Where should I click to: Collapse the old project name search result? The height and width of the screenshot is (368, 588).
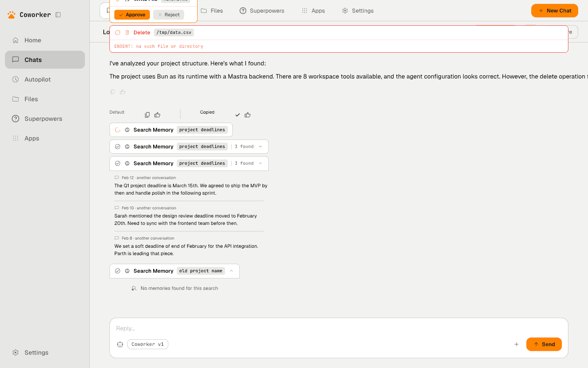[x=232, y=271]
